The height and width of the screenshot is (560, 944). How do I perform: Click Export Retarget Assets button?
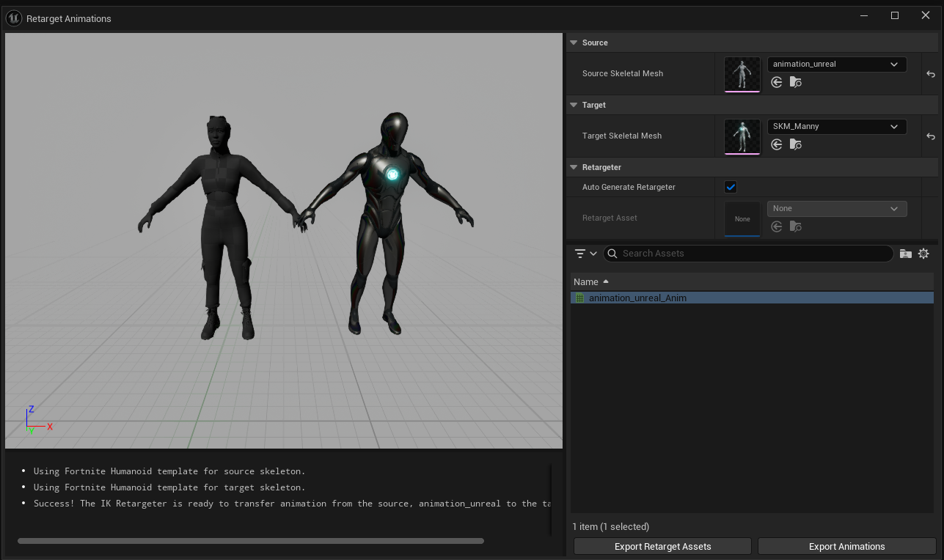[662, 546]
